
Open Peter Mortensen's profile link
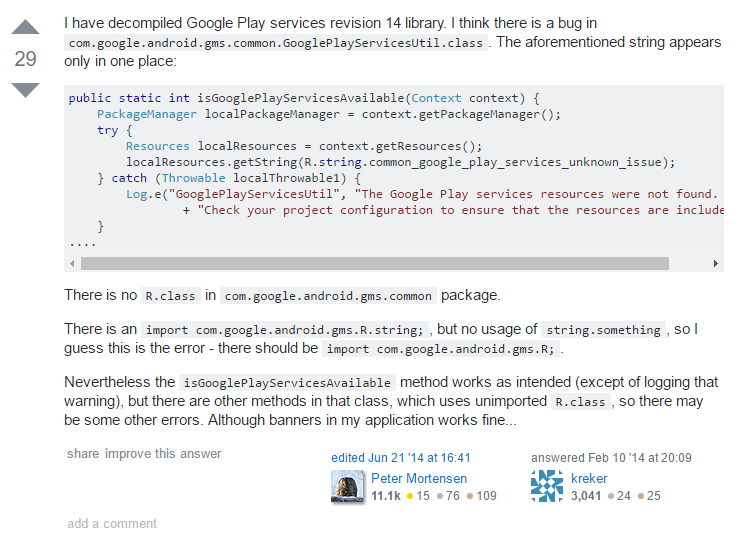click(419, 478)
